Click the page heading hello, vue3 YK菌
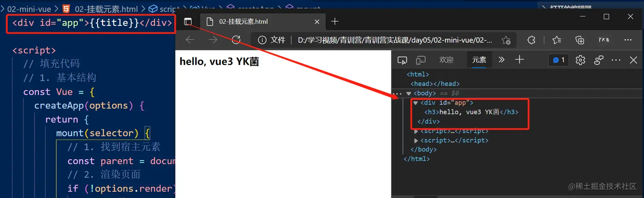This screenshot has height=198, width=644. tap(219, 62)
